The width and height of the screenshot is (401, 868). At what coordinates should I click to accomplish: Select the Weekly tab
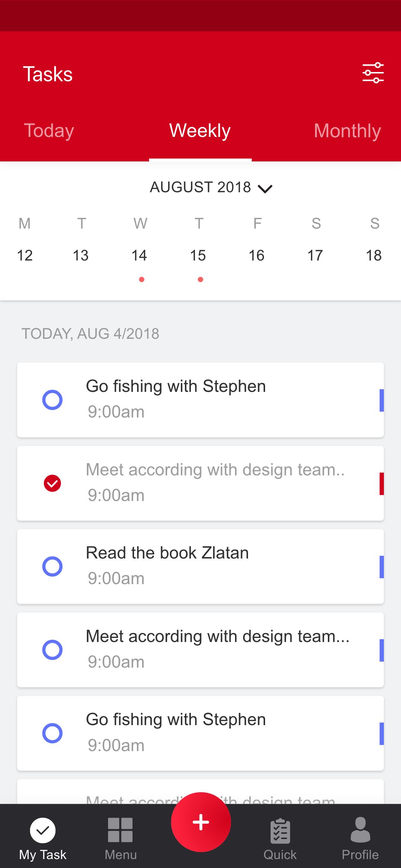(x=200, y=131)
